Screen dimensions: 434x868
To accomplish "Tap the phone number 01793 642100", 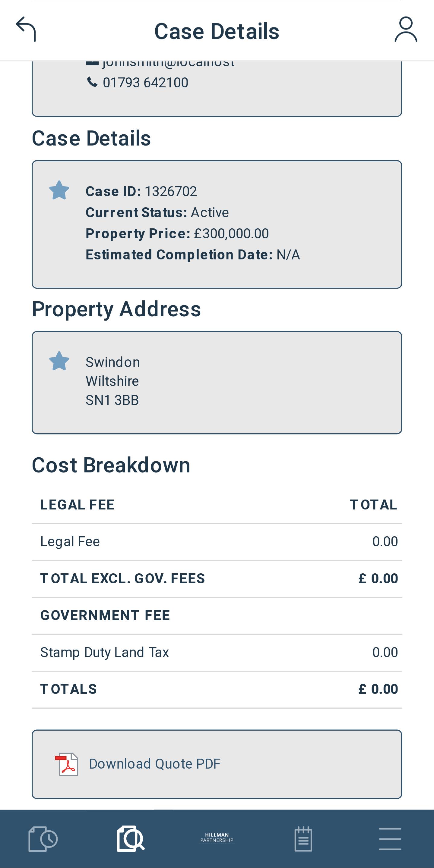I will (145, 83).
